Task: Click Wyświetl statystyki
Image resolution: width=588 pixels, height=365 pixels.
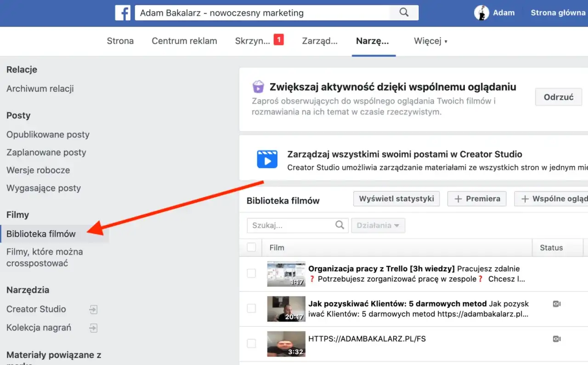Action: pyautogui.click(x=396, y=199)
